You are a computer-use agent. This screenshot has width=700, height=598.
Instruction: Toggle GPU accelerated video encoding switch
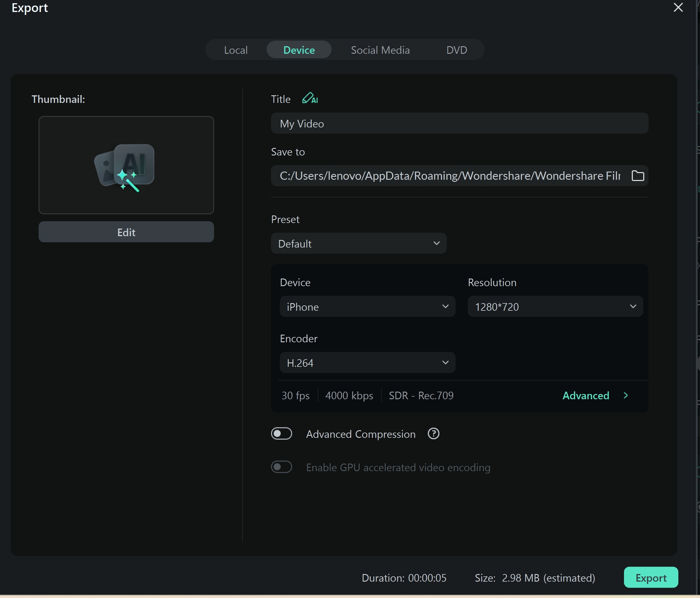click(281, 467)
